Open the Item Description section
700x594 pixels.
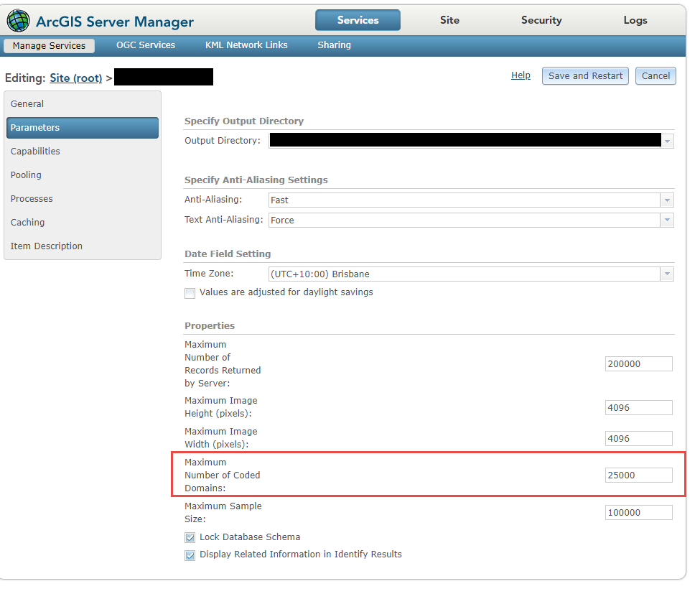[x=83, y=246]
